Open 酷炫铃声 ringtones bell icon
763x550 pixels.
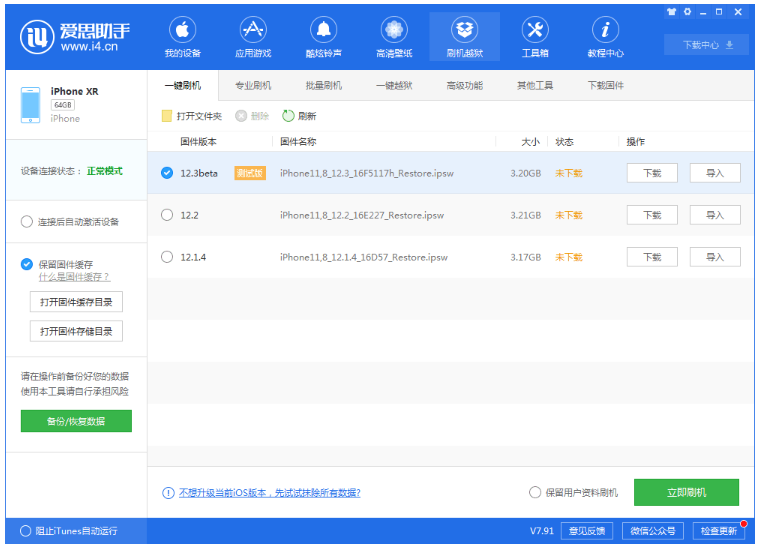[x=323, y=37]
